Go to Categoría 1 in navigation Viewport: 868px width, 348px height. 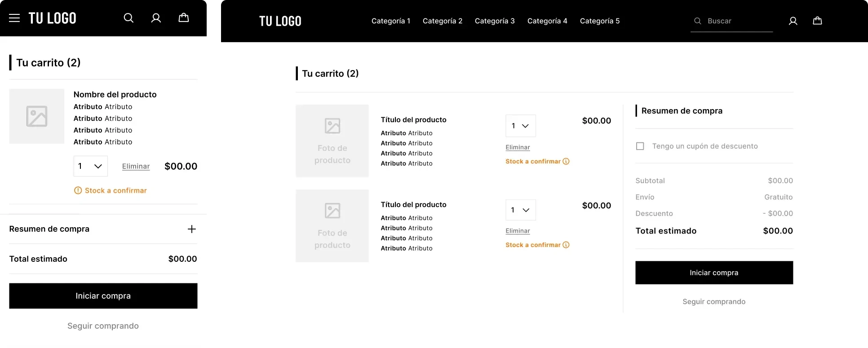391,21
